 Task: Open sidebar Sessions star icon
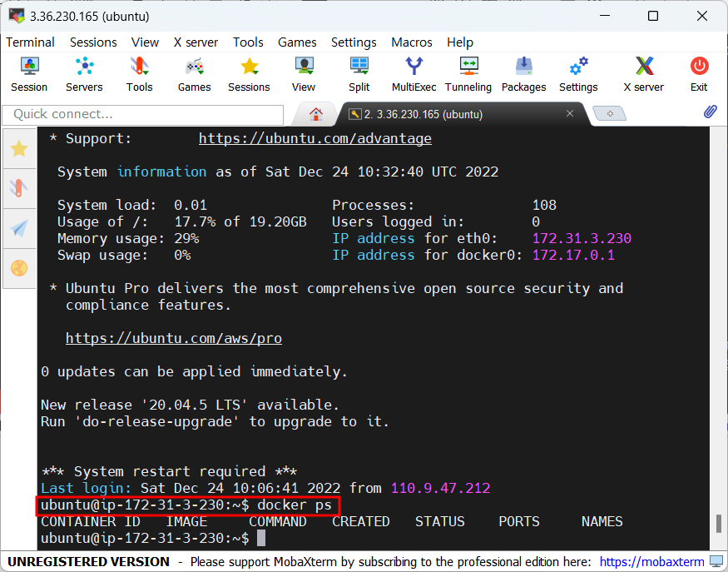(x=19, y=149)
